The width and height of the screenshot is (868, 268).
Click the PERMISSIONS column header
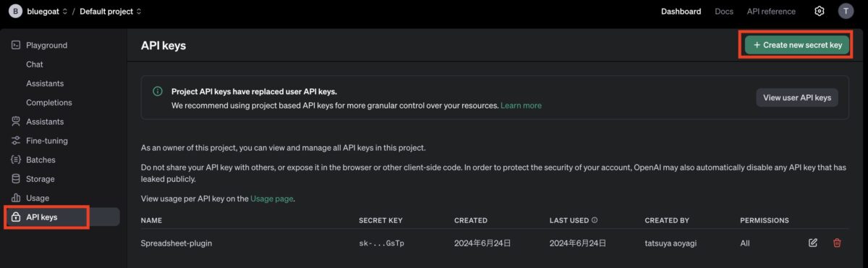[x=765, y=220]
